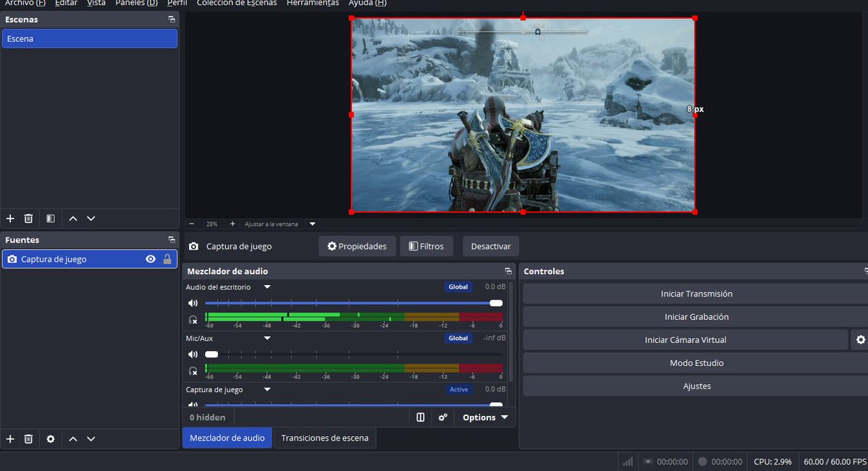This screenshot has height=471, width=868.
Task: Enable Modo Estudio
Action: click(696, 363)
